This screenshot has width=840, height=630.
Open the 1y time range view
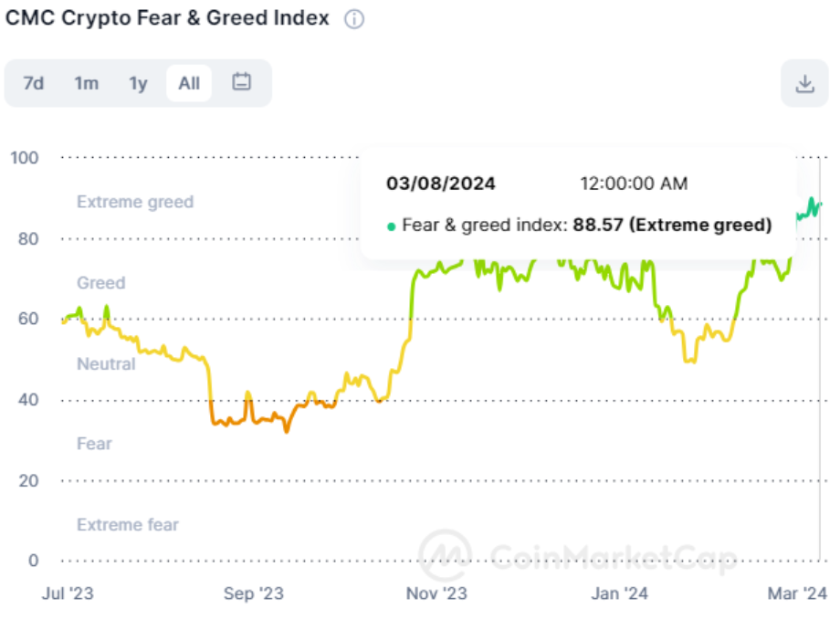[x=138, y=82]
